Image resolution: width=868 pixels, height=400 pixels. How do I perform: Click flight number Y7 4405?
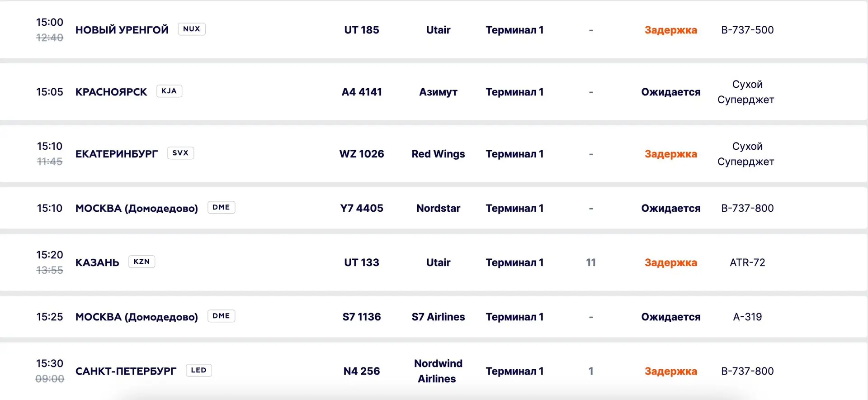pyautogui.click(x=362, y=208)
